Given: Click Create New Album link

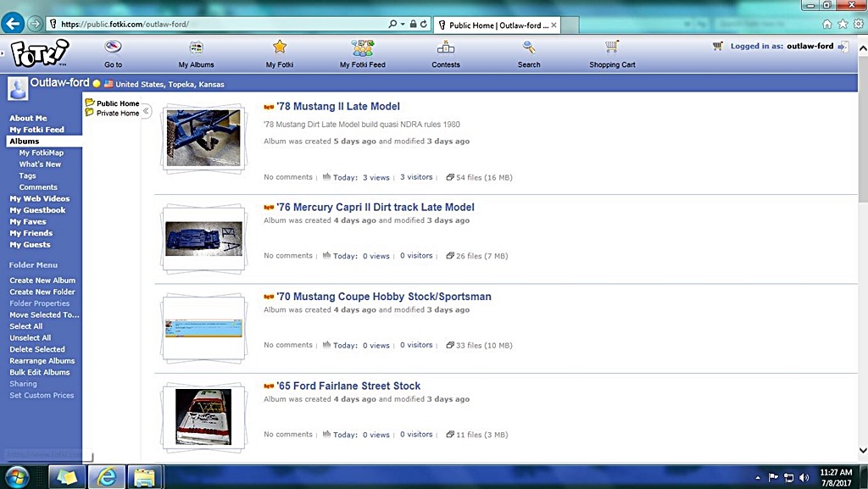Looking at the screenshot, I should tap(42, 281).
